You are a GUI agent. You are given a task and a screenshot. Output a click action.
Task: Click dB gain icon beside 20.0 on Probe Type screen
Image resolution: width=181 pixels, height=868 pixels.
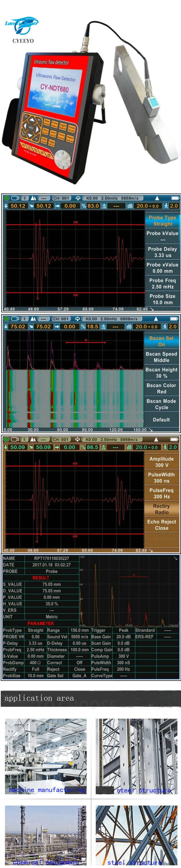[x=130, y=206]
